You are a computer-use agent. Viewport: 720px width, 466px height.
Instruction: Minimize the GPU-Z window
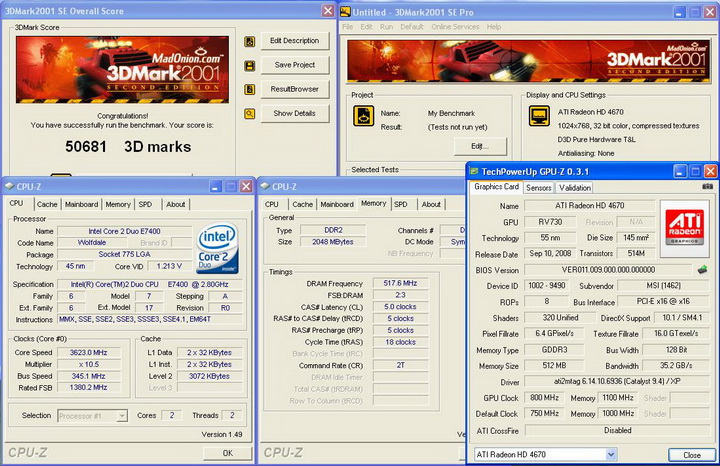point(680,171)
